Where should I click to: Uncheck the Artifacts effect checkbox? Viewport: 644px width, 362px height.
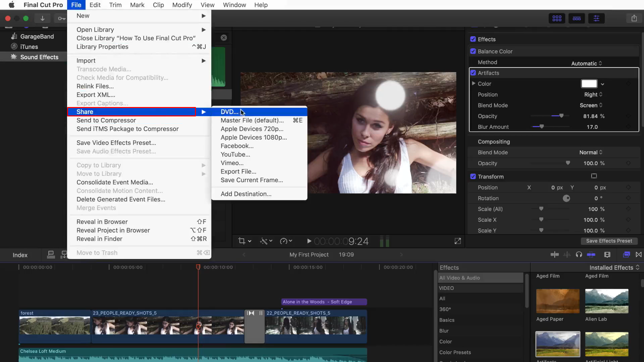click(473, 73)
